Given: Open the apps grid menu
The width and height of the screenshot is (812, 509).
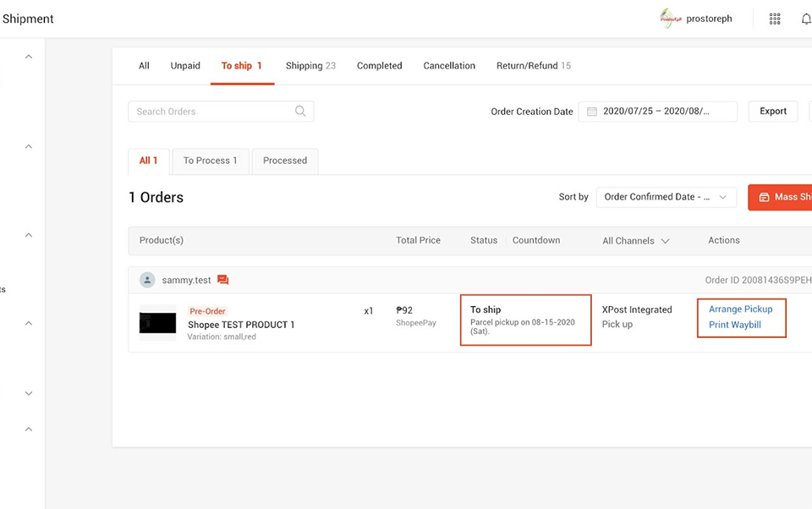Looking at the screenshot, I should [774, 18].
